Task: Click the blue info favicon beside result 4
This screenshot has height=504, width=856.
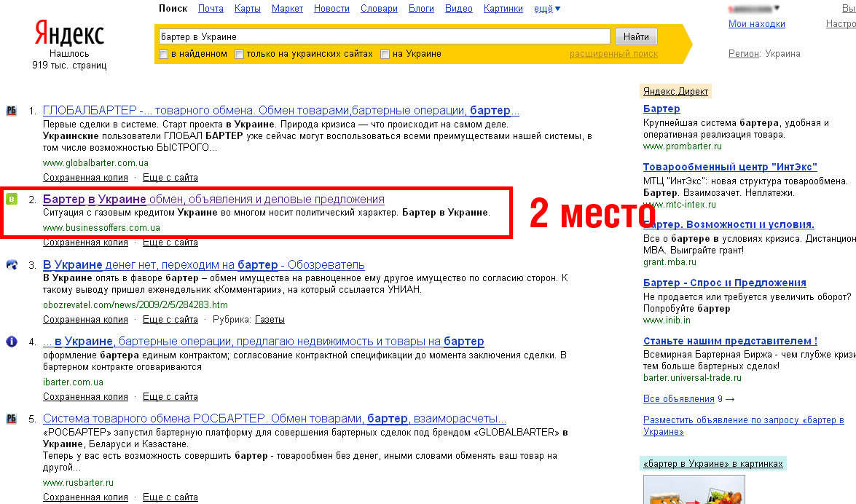Action: (x=12, y=342)
